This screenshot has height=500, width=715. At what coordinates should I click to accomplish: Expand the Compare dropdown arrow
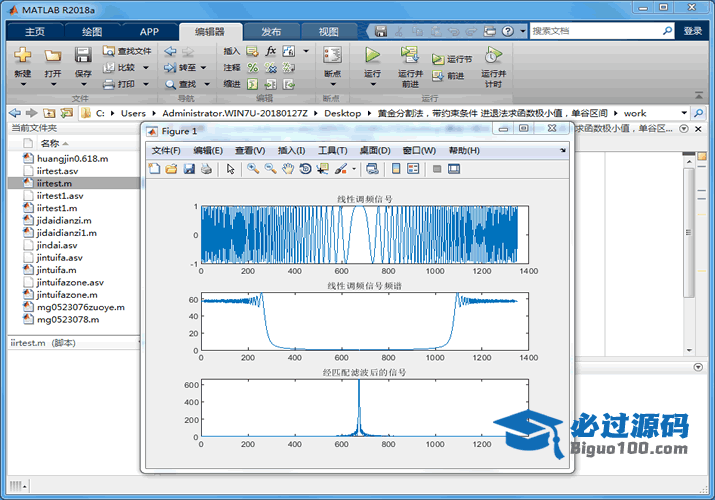(146, 67)
